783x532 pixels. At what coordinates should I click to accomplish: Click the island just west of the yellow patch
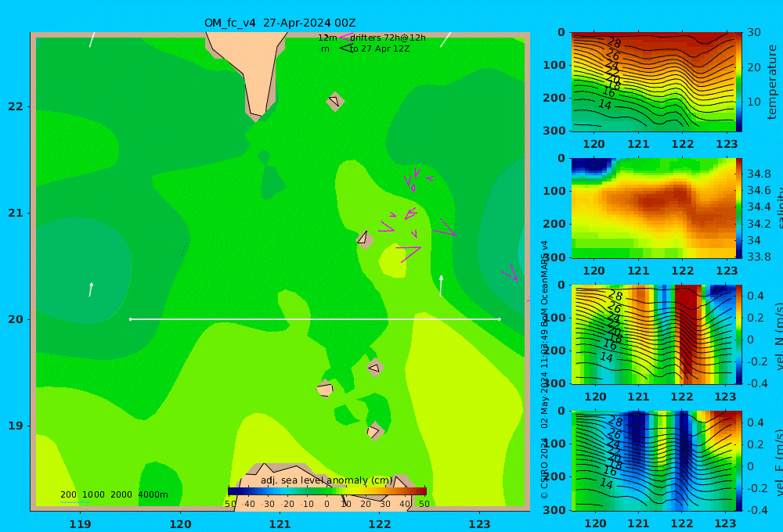(x=364, y=239)
